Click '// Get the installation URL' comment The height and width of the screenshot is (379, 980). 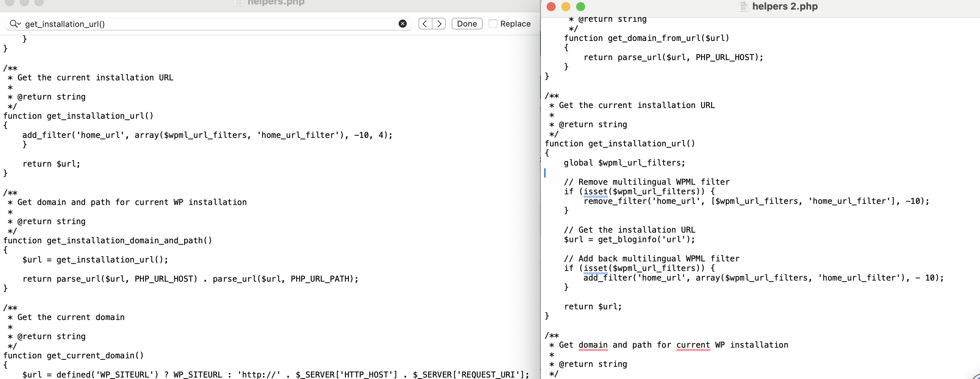click(x=630, y=230)
